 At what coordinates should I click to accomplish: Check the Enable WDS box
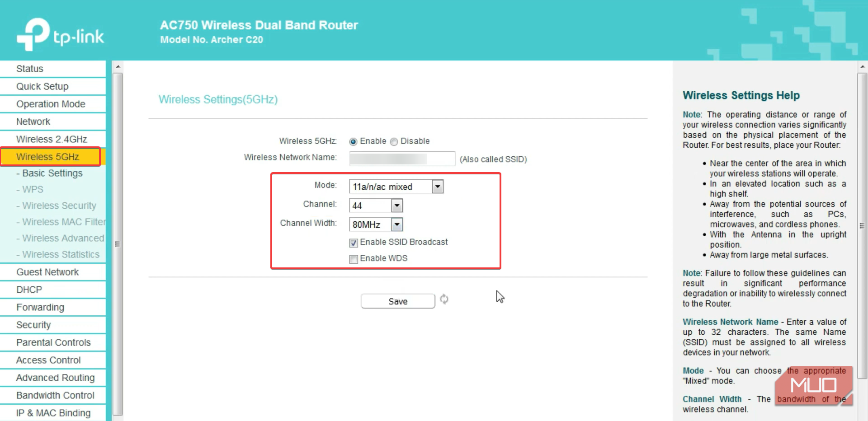(354, 259)
